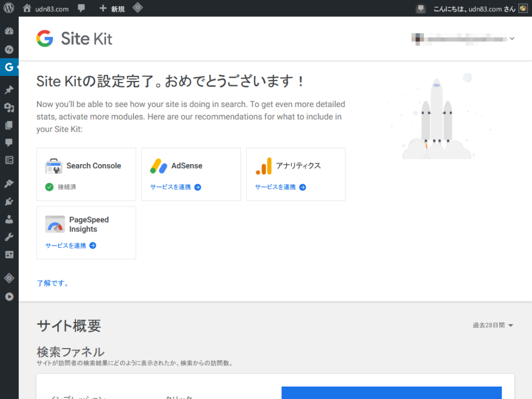532x399 pixels.
Task: Click the Analytics bar chart icon
Action: pos(264,166)
